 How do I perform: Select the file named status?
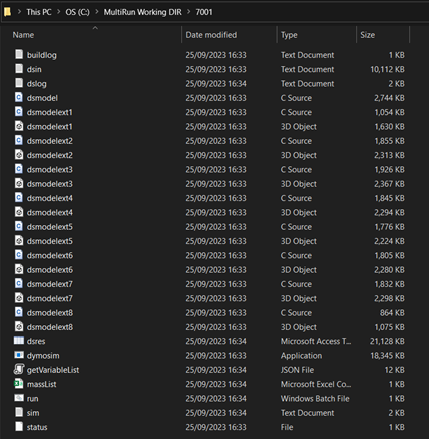[x=37, y=427]
